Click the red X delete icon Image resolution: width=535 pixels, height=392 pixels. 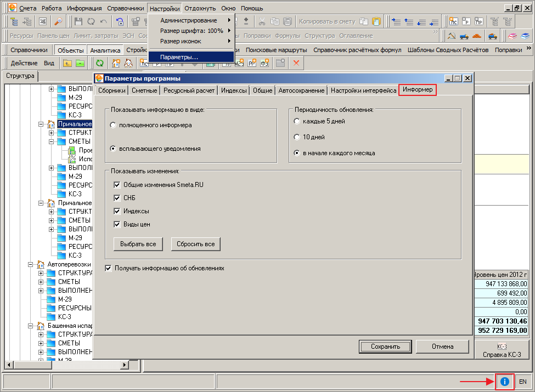(x=296, y=63)
